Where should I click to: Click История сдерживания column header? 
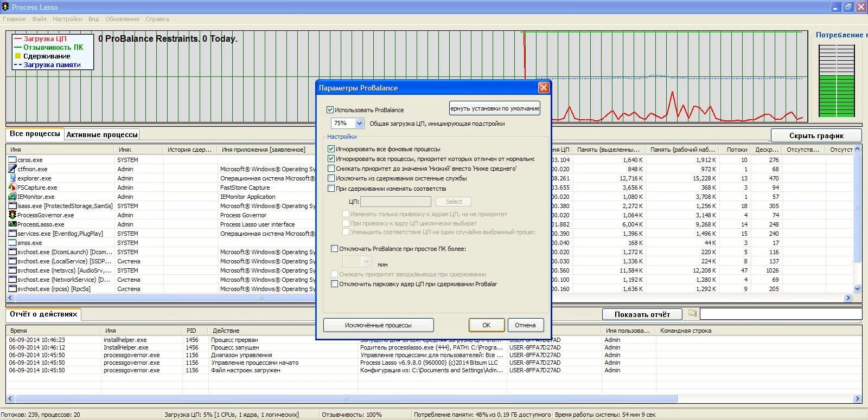click(x=189, y=149)
